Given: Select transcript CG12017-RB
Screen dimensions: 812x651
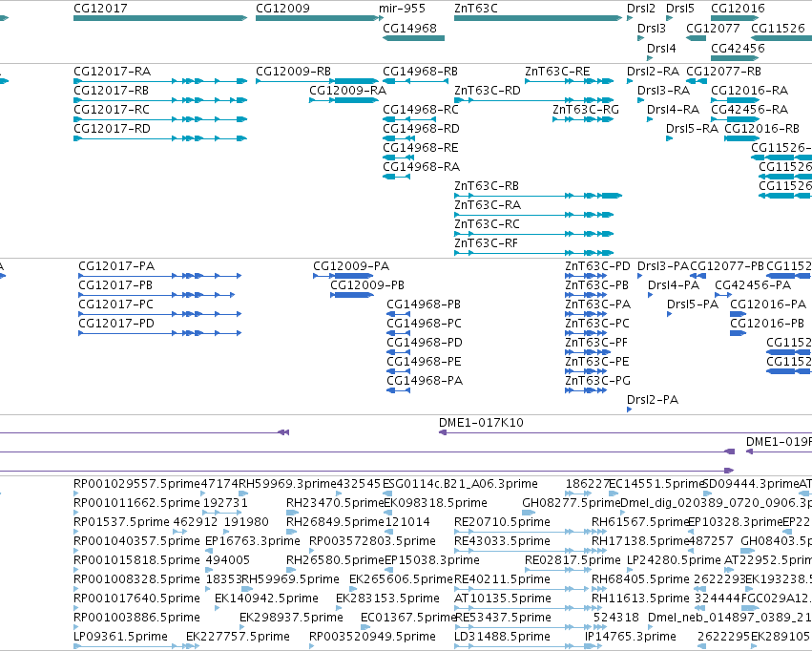Looking at the screenshot, I should click(x=112, y=90).
